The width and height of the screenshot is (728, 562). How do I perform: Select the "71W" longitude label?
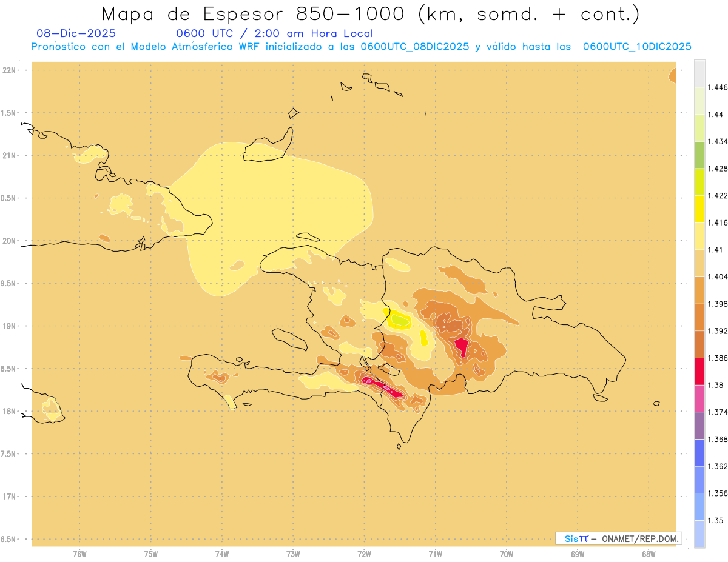click(435, 554)
